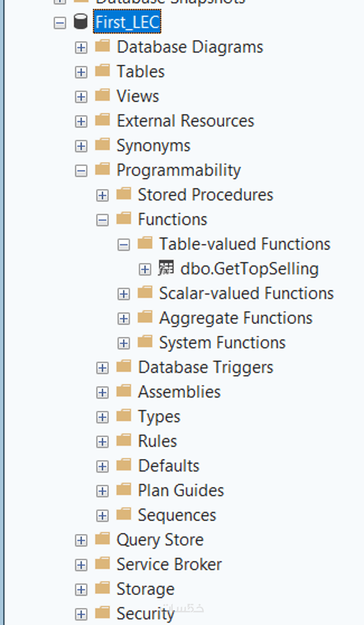Expand the dbo.GetTopSelling function node

tap(145, 269)
